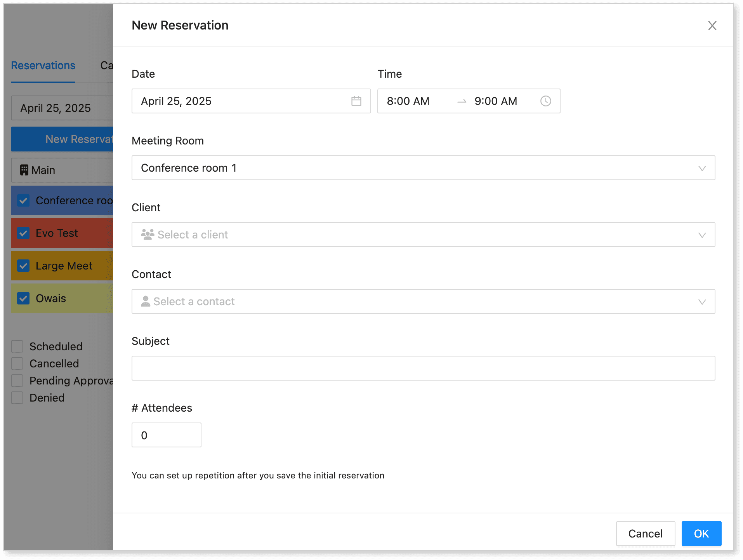This screenshot has width=743, height=560.
Task: Click the New Reservation button in sidebar
Action: (x=62, y=139)
